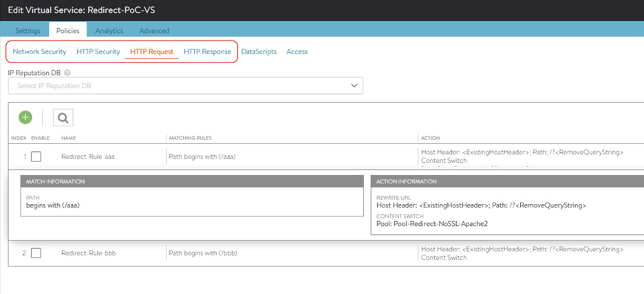Click the search magnifier icon
The image size is (644, 294).
coord(63,118)
